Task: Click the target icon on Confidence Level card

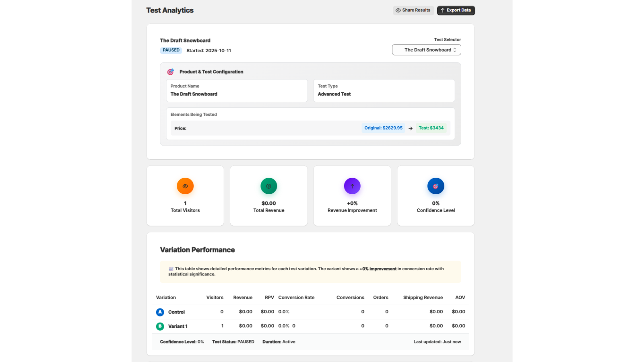Action: [436, 186]
